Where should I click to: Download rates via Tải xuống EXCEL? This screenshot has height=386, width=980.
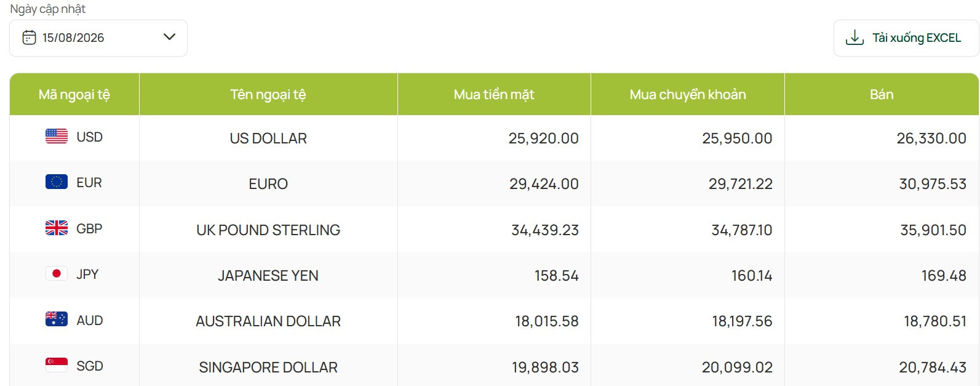906,38
